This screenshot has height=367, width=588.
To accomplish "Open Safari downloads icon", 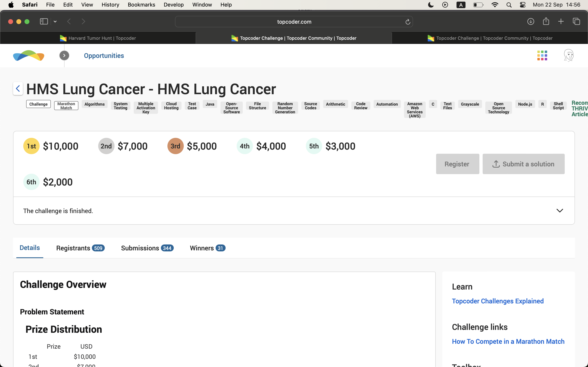I will click(531, 21).
